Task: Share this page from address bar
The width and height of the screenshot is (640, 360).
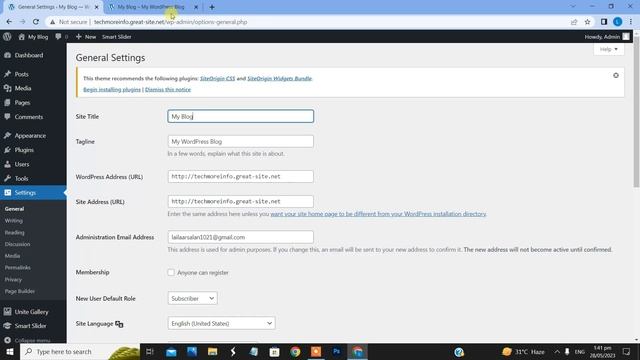Action: click(574, 22)
